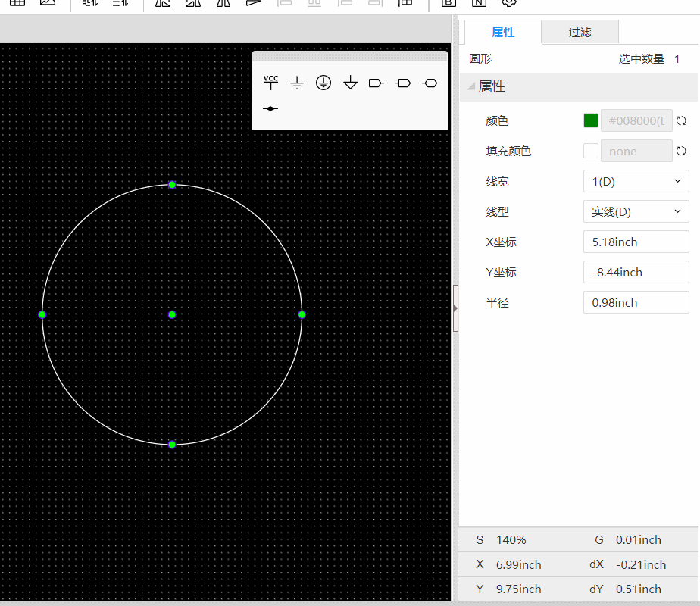The width and height of the screenshot is (700, 606).
Task: Place a GND ground symbol
Action: 297,83
